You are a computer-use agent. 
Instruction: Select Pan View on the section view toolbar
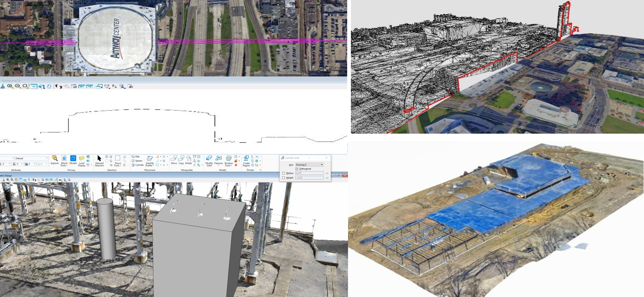click(x=49, y=86)
